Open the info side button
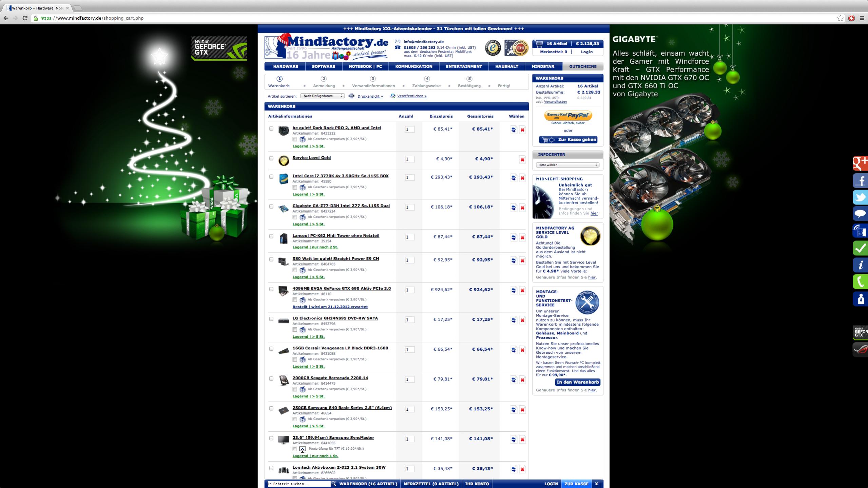 click(860, 265)
